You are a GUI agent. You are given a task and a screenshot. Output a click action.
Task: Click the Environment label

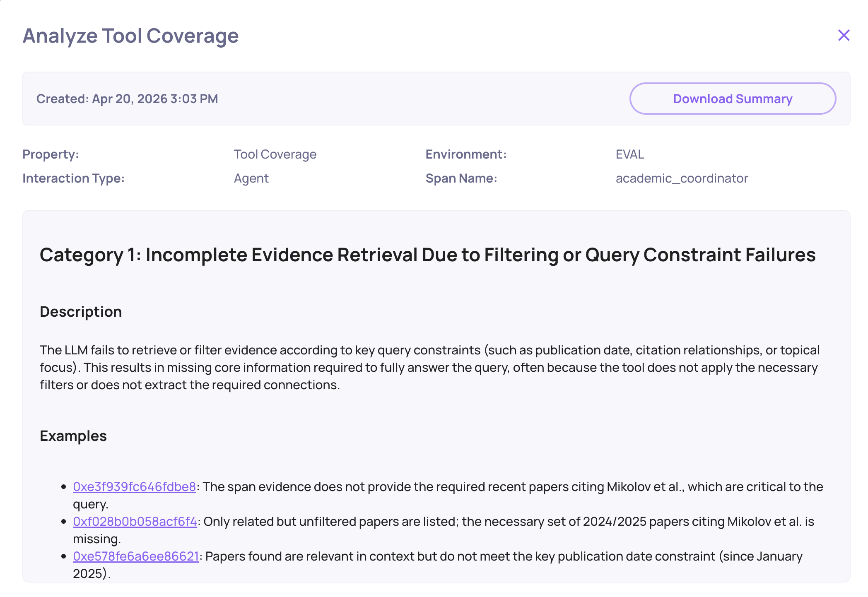point(466,154)
